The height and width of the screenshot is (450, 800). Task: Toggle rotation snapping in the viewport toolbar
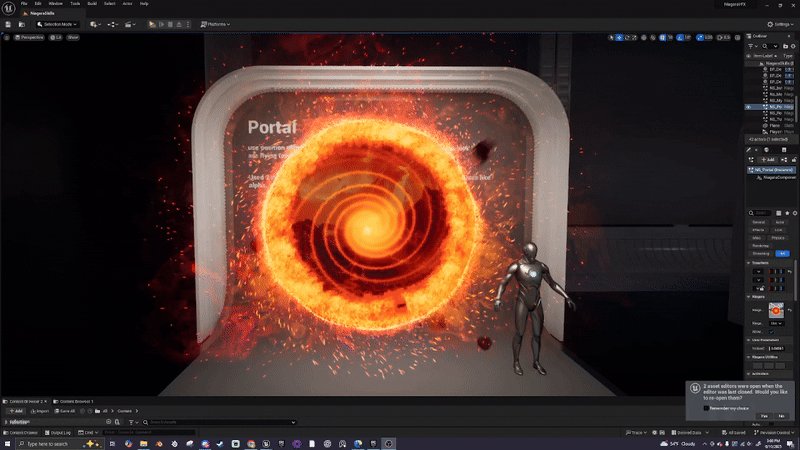click(x=680, y=37)
